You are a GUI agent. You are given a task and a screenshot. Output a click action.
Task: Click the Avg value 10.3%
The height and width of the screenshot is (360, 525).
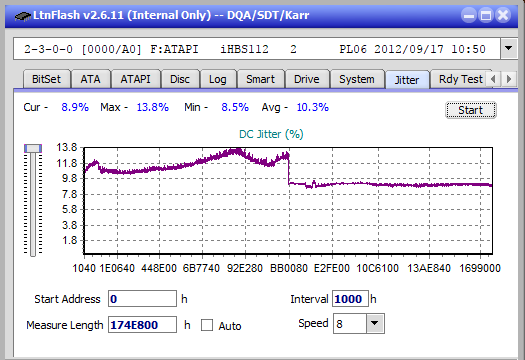(313, 107)
